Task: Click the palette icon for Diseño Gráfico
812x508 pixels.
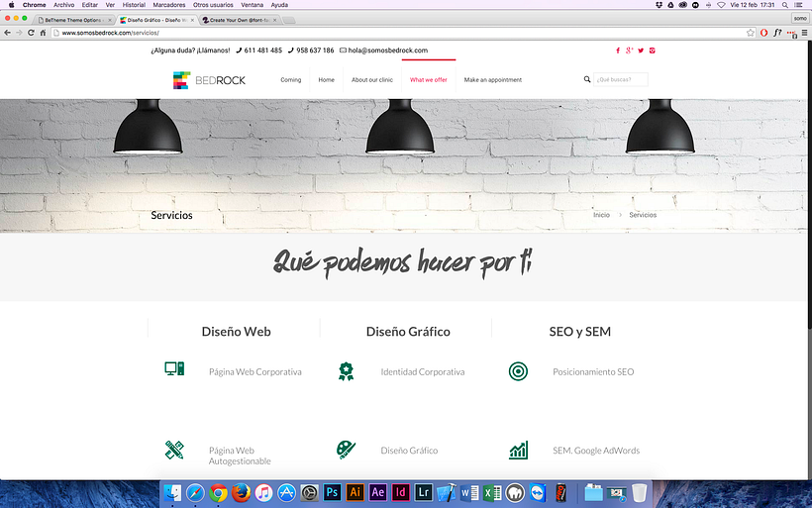Action: pyautogui.click(x=346, y=450)
